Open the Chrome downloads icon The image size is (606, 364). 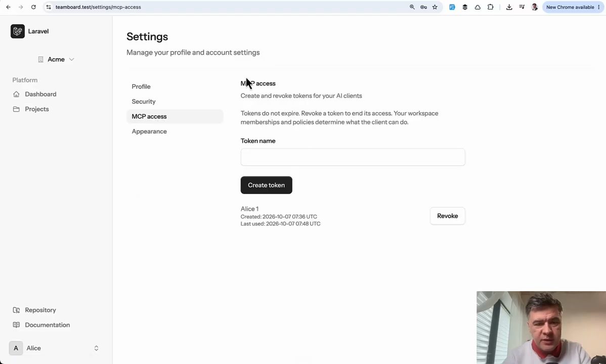click(509, 7)
